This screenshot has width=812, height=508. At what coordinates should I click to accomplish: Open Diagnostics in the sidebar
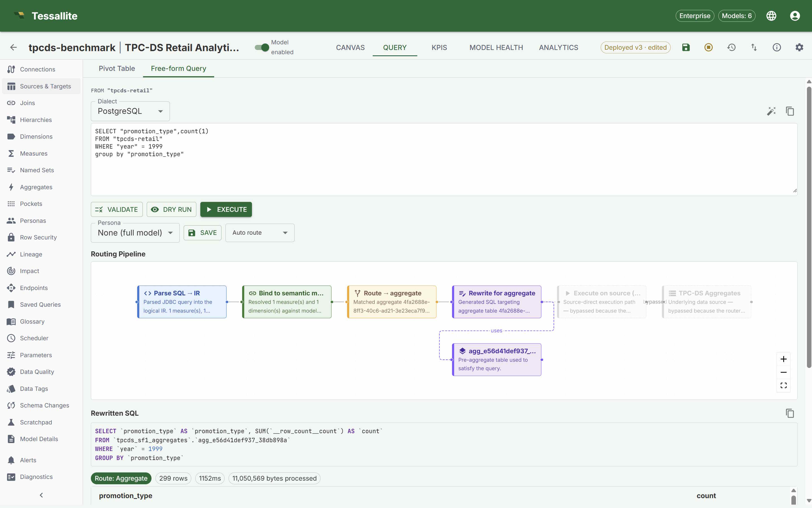[41, 477]
